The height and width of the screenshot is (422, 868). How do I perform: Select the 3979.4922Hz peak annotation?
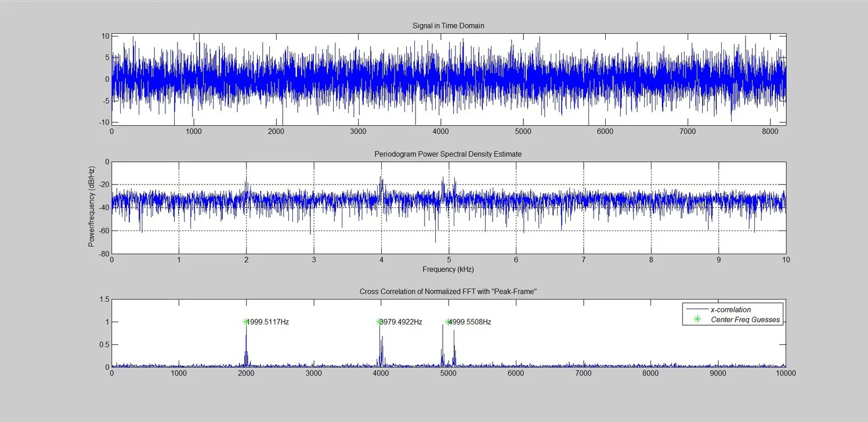402,322
